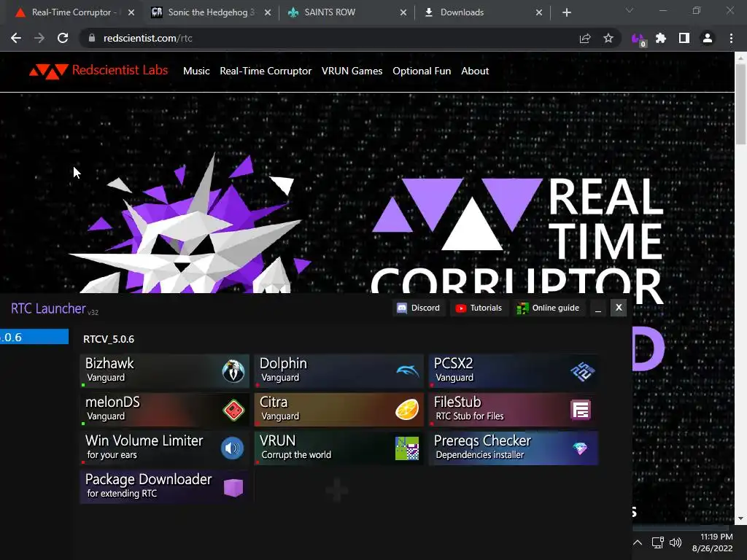This screenshot has width=747, height=560.
Task: Open Win Volume Limiter for your ears
Action: click(165, 448)
